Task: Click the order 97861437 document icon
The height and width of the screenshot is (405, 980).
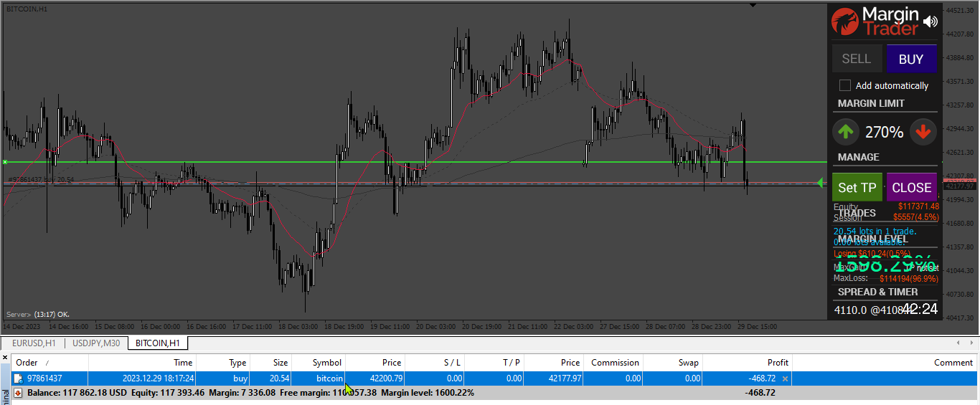Action: coord(19,378)
